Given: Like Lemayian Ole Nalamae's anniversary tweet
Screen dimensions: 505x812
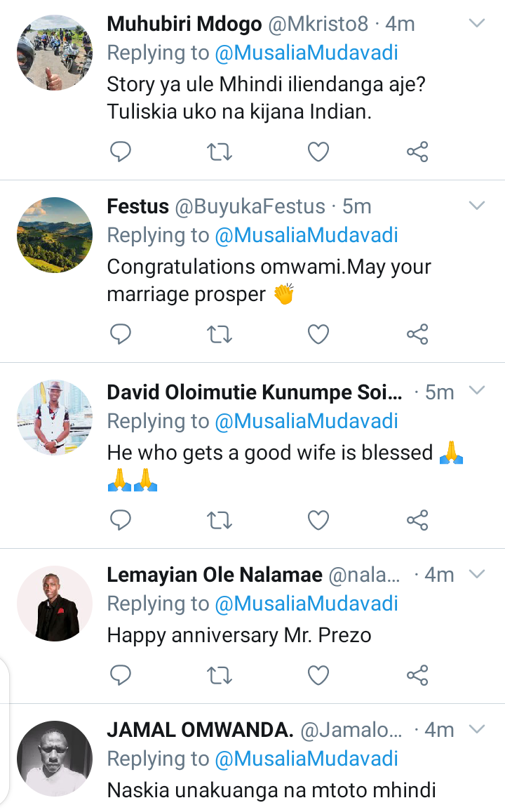Looking at the screenshot, I should coord(318,675).
